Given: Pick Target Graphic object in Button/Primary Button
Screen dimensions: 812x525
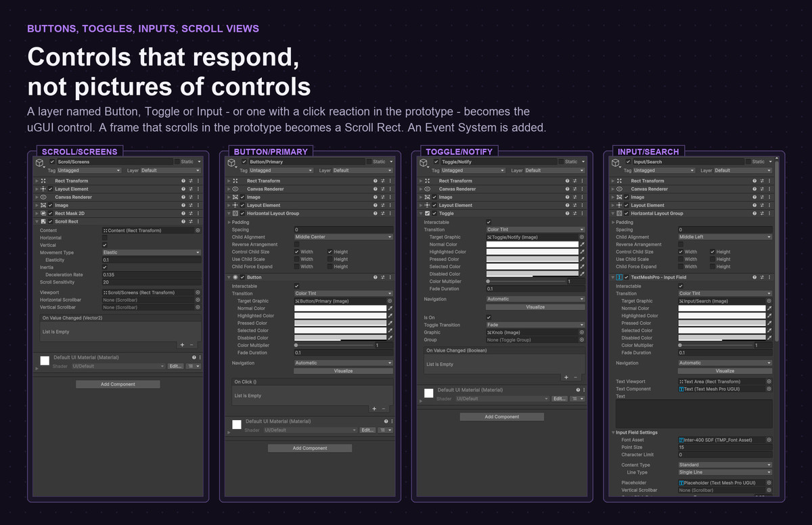Looking at the screenshot, I should pyautogui.click(x=390, y=301).
